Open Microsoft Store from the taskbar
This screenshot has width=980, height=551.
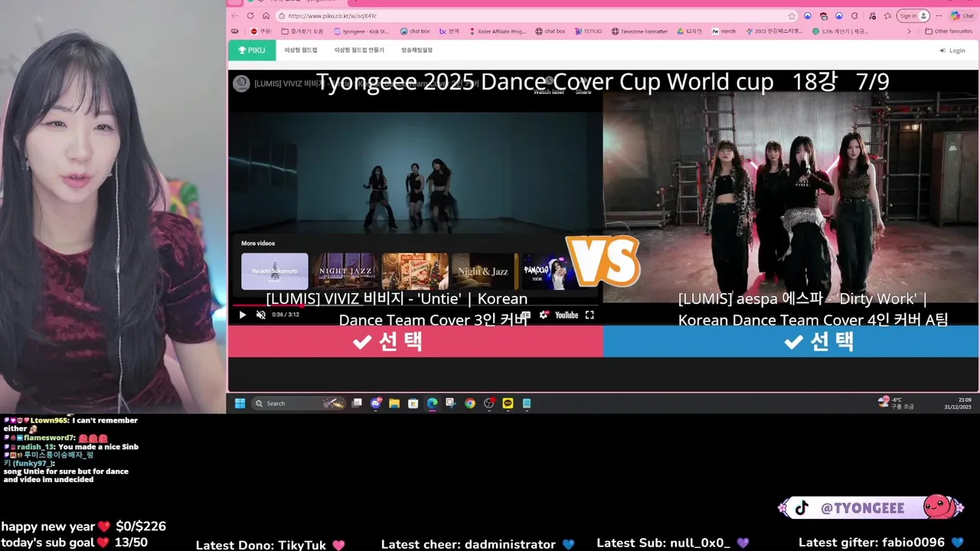click(x=413, y=403)
